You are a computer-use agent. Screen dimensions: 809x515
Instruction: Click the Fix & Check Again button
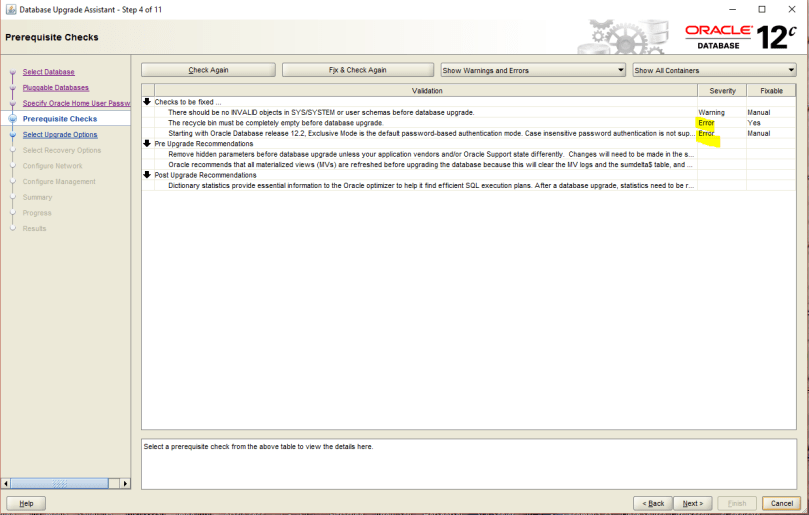pyautogui.click(x=357, y=70)
